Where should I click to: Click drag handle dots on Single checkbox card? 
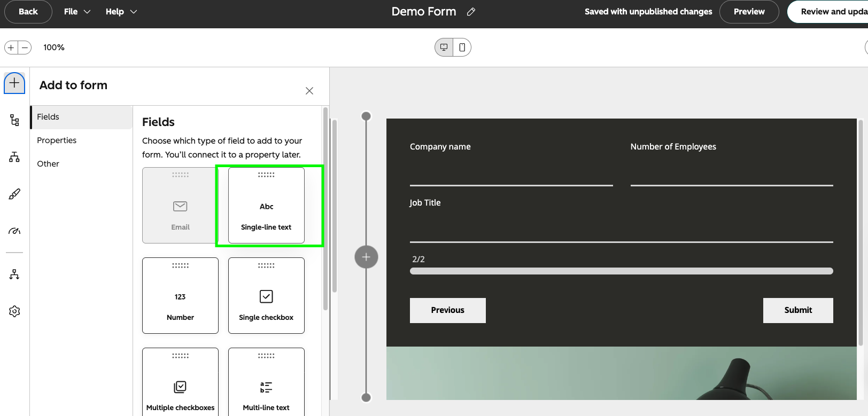click(x=266, y=265)
